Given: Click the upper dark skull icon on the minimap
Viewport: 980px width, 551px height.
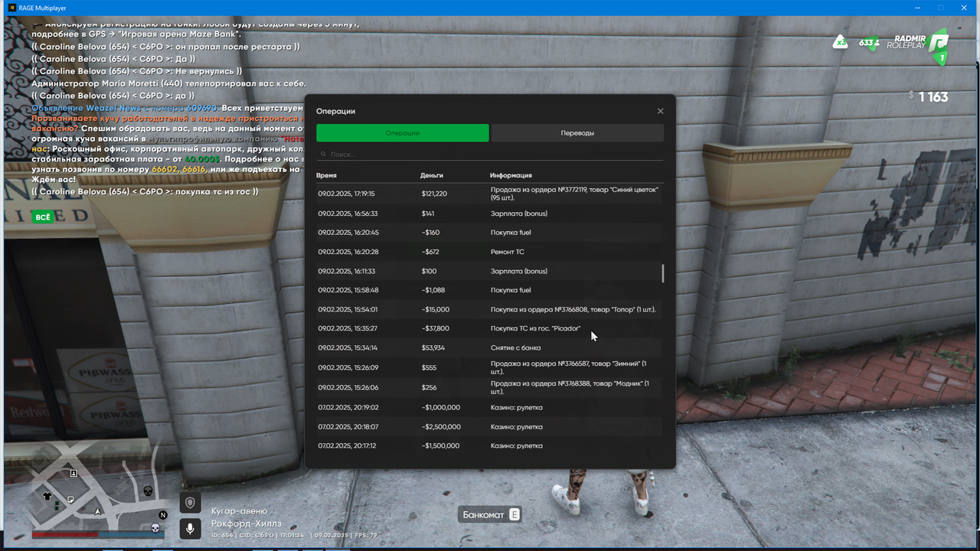Looking at the screenshot, I should tap(148, 491).
